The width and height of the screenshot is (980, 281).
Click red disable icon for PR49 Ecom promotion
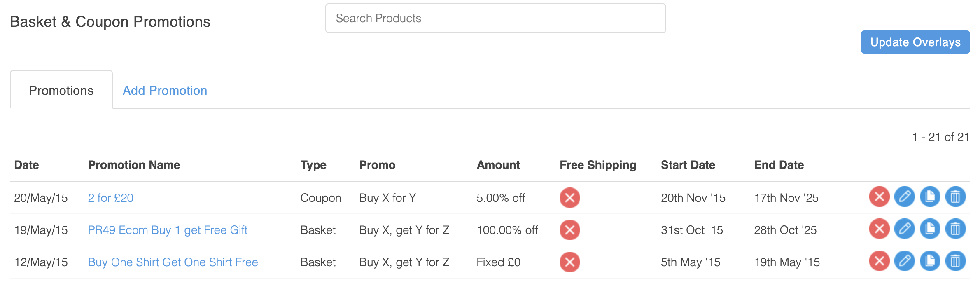(x=879, y=229)
